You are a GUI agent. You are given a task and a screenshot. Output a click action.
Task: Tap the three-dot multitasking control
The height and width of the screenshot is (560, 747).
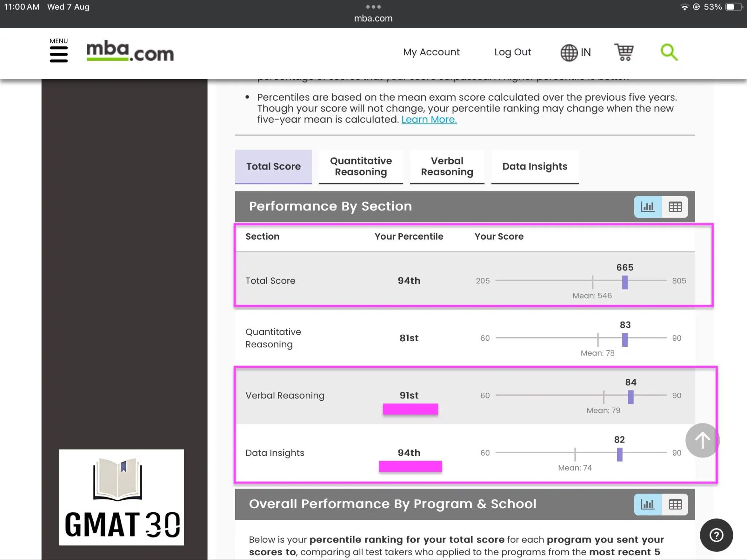point(373,7)
